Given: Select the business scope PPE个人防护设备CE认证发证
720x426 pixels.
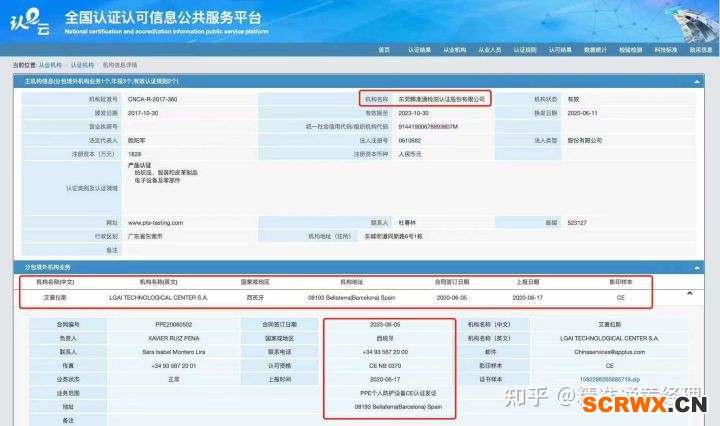Looking at the screenshot, I should (398, 393).
